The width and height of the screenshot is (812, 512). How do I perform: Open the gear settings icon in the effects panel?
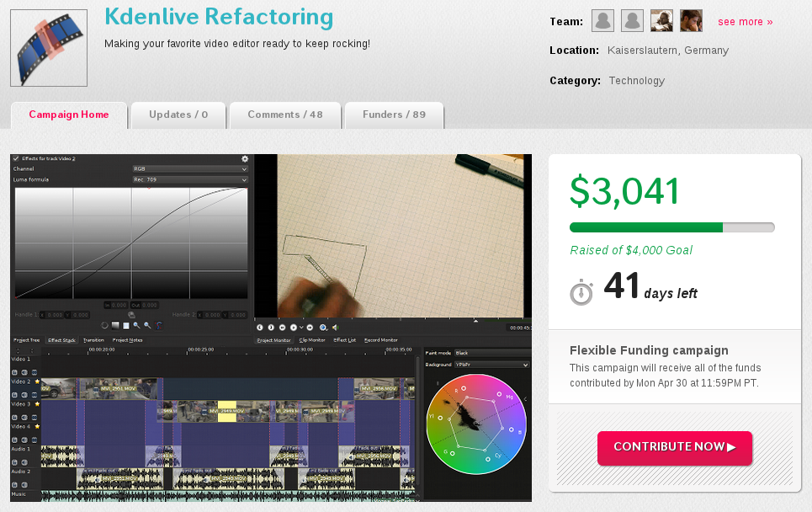245,158
